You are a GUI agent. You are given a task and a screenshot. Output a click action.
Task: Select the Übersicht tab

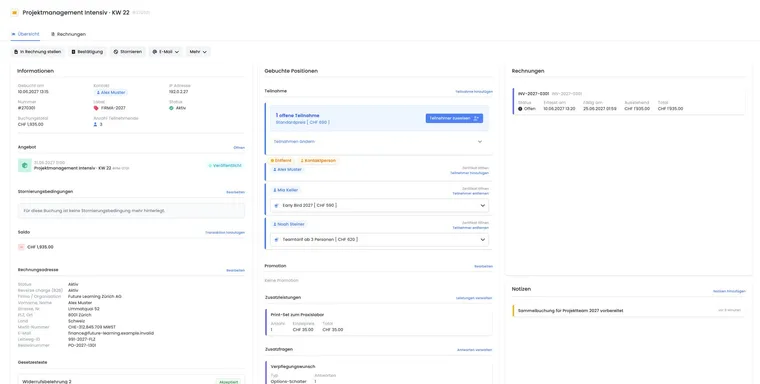pos(25,34)
